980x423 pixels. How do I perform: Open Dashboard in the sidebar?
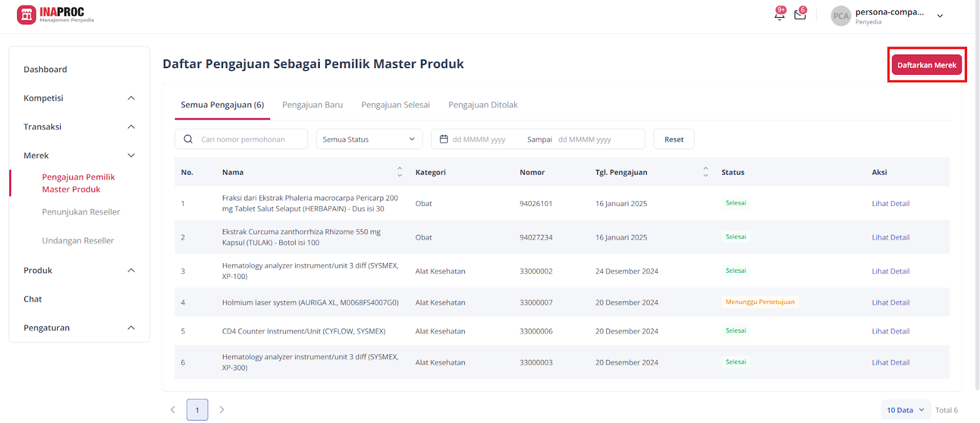point(45,69)
